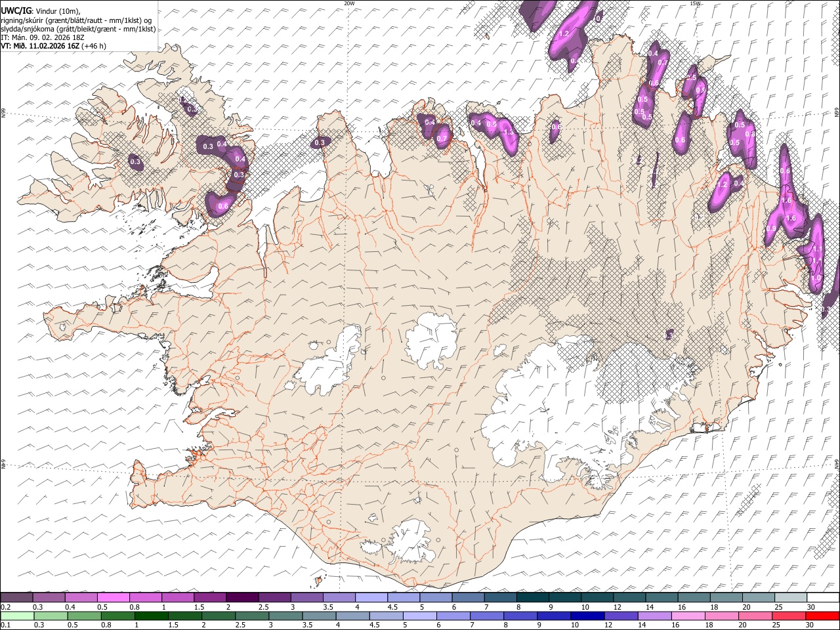Select the gray-green swatch labeled 3 in lower bar

pos(285,616)
